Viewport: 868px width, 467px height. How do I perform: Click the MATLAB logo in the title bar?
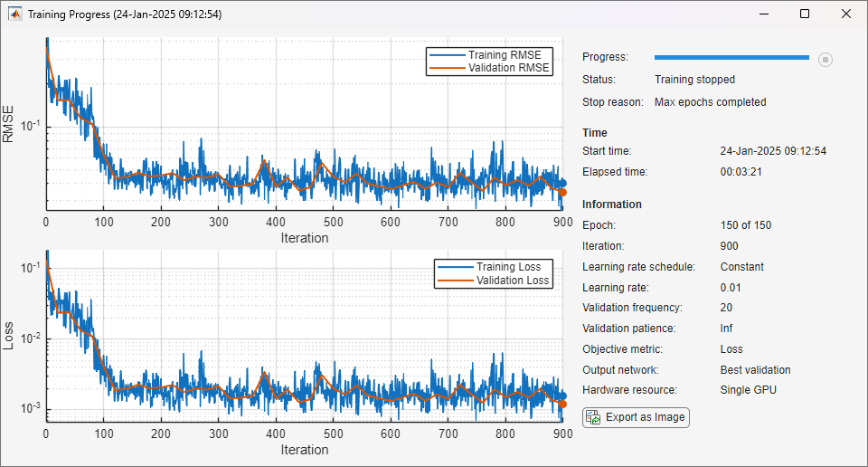click(x=15, y=14)
